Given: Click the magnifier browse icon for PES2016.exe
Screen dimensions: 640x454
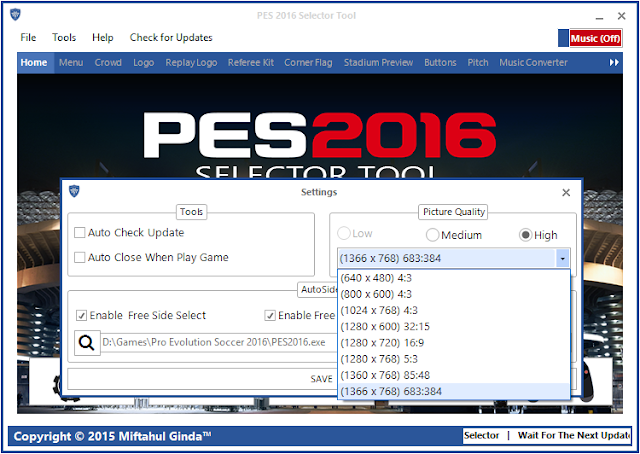Looking at the screenshot, I should point(87,343).
